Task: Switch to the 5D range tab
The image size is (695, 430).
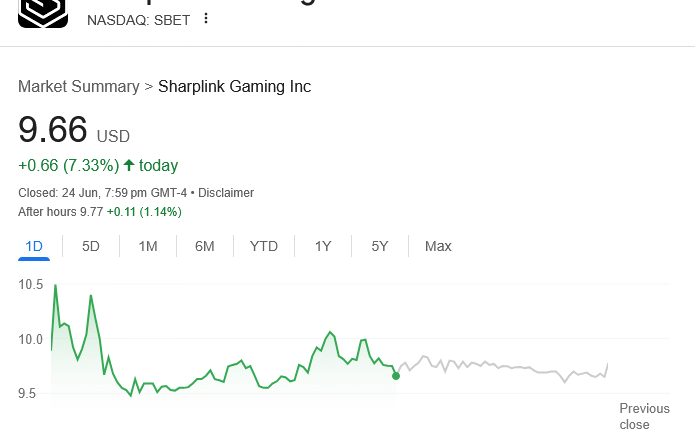Action: (91, 246)
